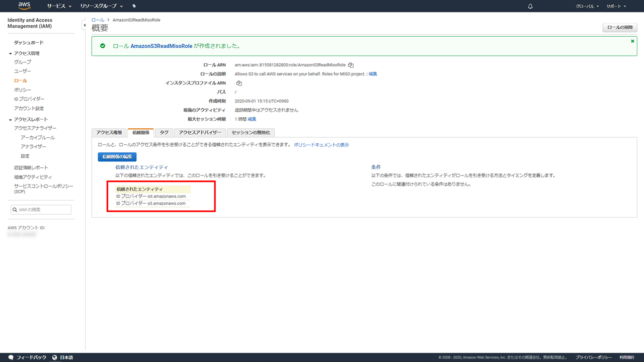Click the AWS logo home icon
This screenshot has height=362, width=644.
pyautogui.click(x=24, y=6)
